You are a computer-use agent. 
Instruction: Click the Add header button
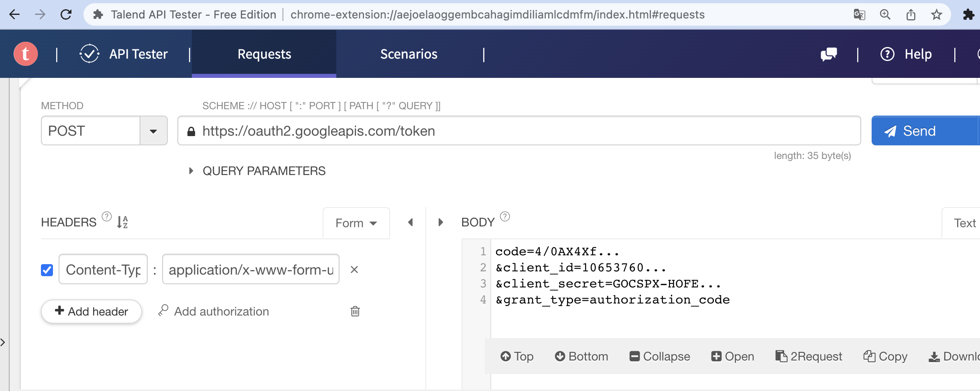(x=91, y=311)
